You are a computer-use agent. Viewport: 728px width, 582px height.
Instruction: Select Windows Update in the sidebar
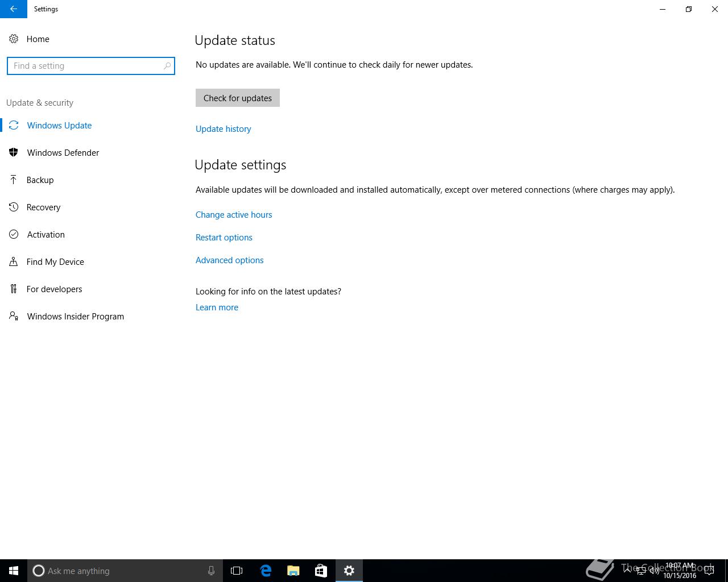[59, 126]
